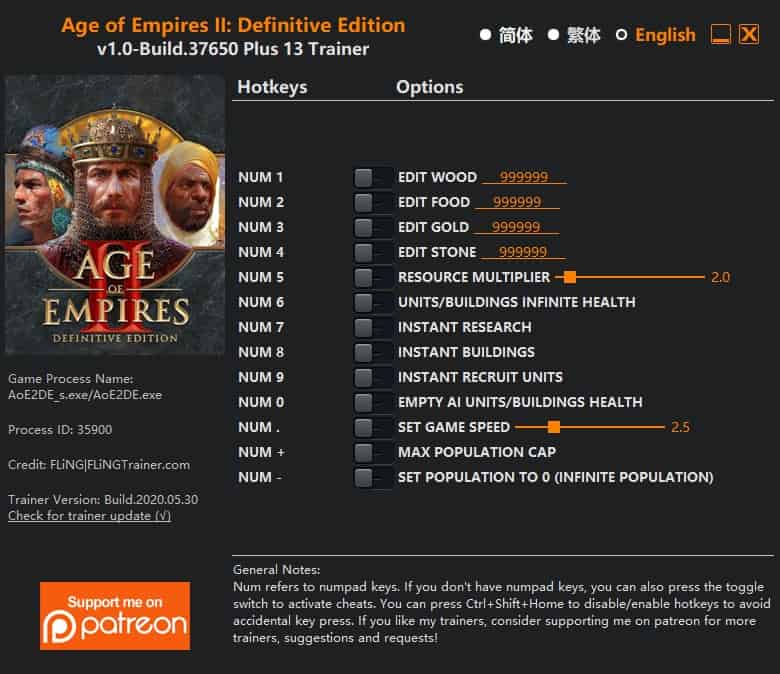
Task: Click the Resource Multiplier slider handle
Action: pyautogui.click(x=570, y=277)
